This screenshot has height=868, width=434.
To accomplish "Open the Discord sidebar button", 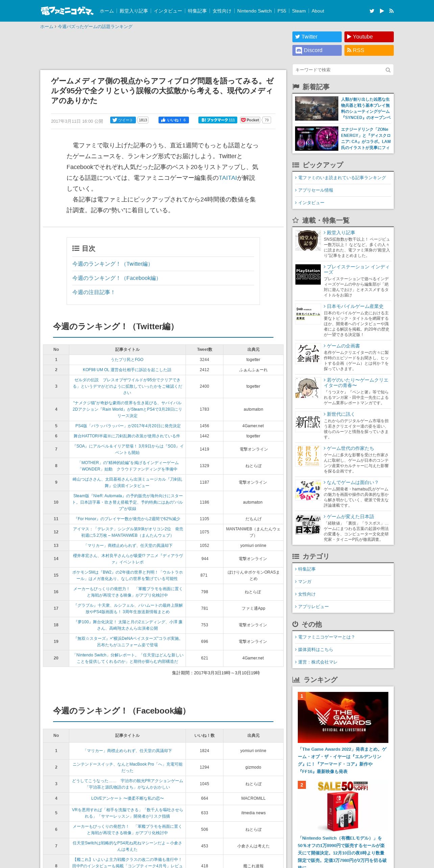I will (x=317, y=50).
